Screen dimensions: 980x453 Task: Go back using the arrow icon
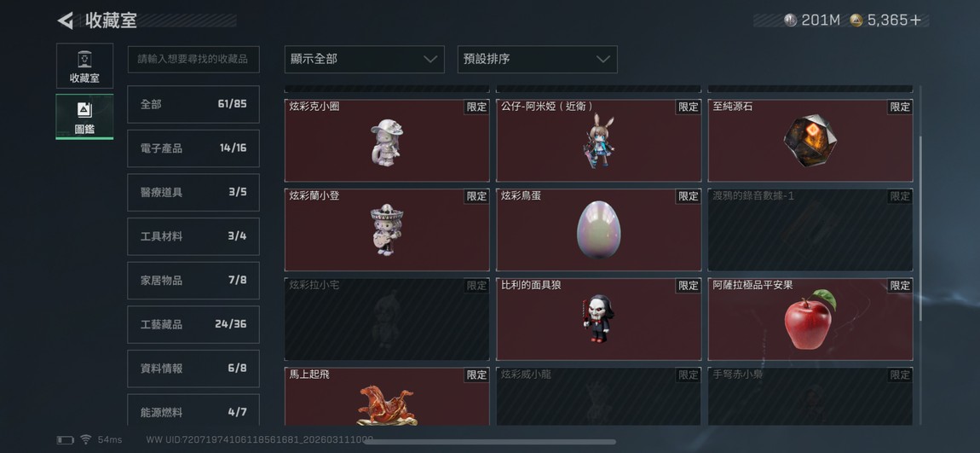(x=65, y=20)
